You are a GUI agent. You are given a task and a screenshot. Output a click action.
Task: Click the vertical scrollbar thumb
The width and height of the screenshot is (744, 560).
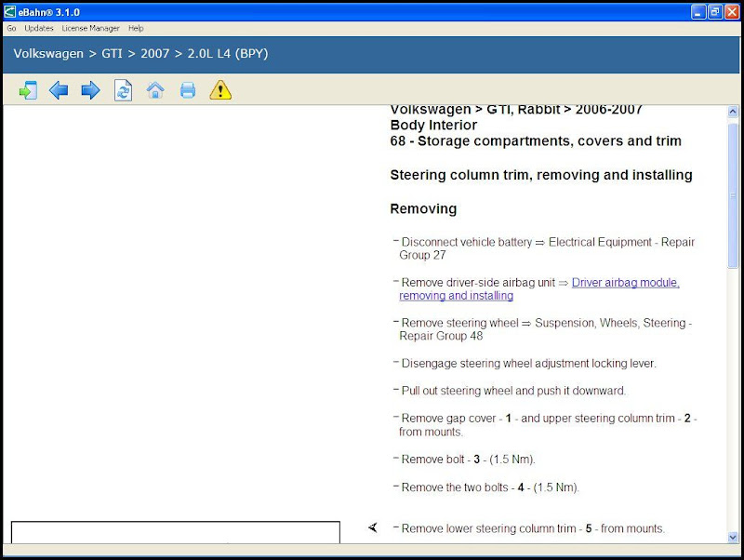[x=733, y=195]
